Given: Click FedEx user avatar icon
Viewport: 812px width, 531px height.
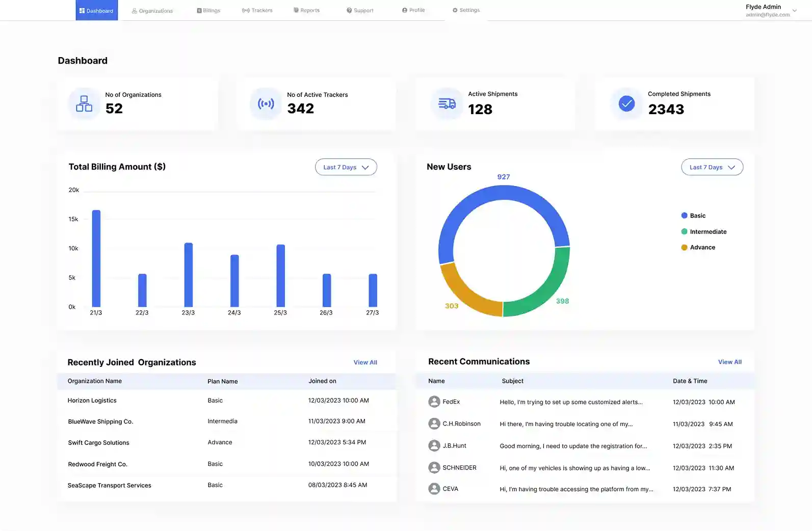Looking at the screenshot, I should [x=434, y=402].
